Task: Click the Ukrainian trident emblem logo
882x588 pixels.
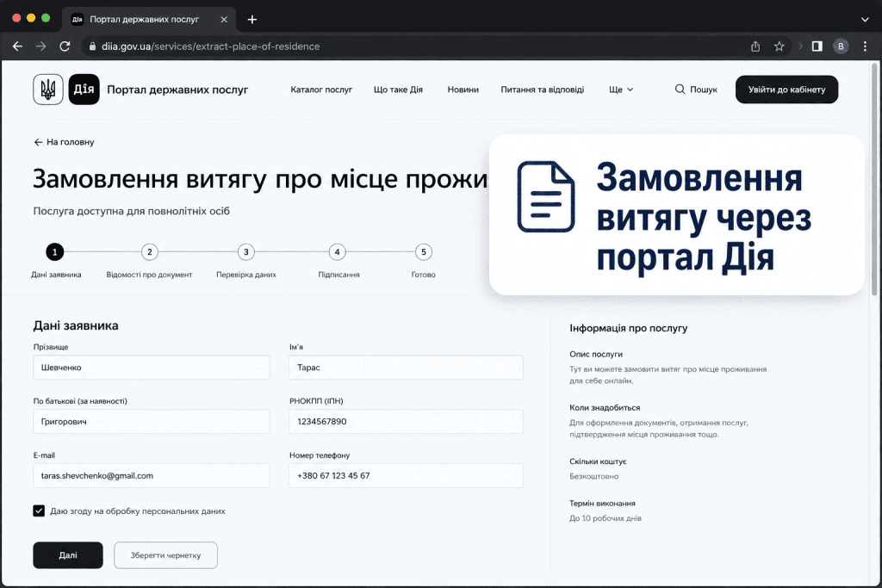Action: pos(48,90)
